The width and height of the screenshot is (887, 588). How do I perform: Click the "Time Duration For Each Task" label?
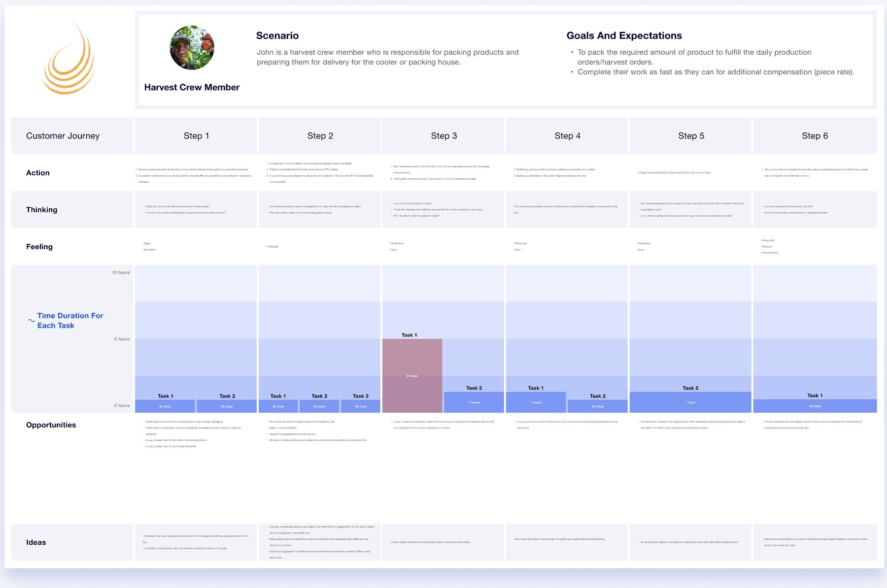coord(70,321)
